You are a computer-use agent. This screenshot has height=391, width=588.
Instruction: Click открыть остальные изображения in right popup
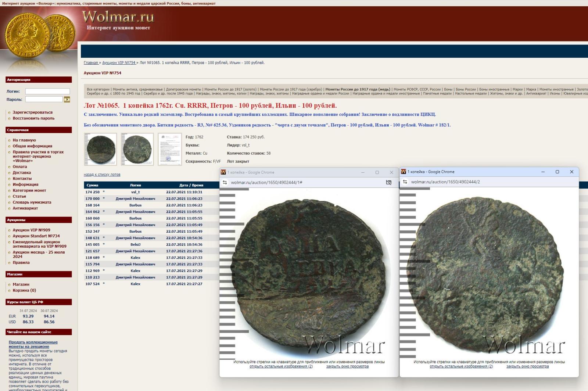click(x=461, y=366)
